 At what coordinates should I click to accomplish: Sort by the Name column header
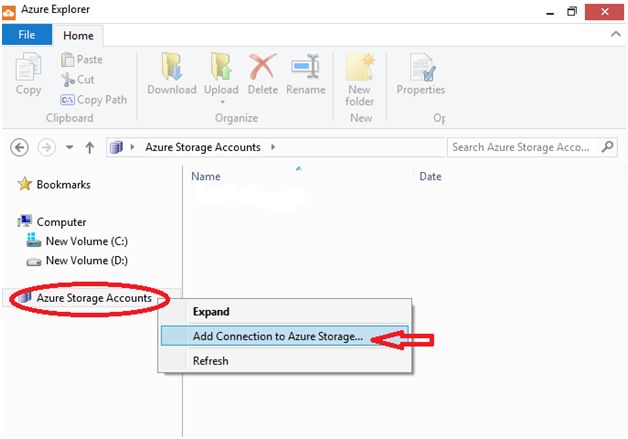point(205,177)
